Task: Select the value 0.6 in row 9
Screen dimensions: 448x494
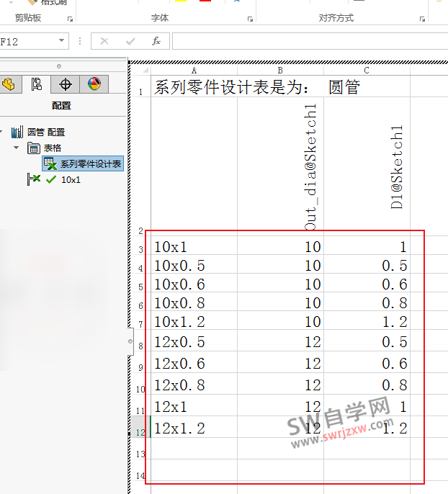Action: point(367,362)
